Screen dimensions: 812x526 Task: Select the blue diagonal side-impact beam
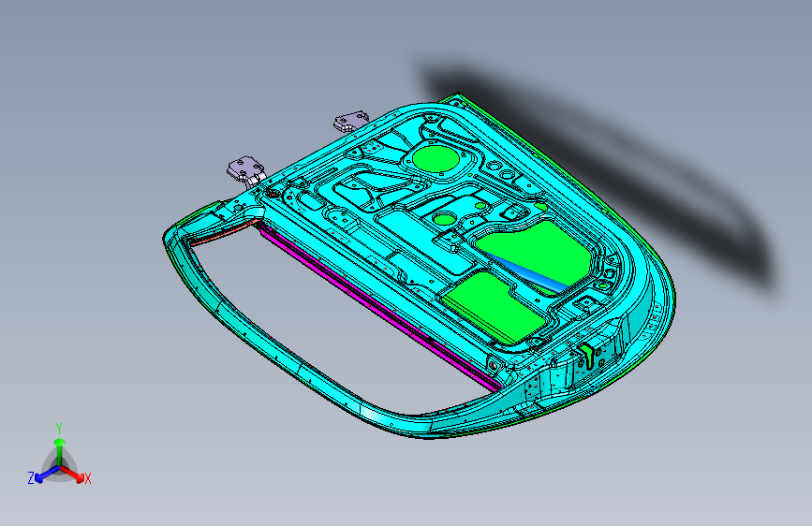[x=528, y=271]
